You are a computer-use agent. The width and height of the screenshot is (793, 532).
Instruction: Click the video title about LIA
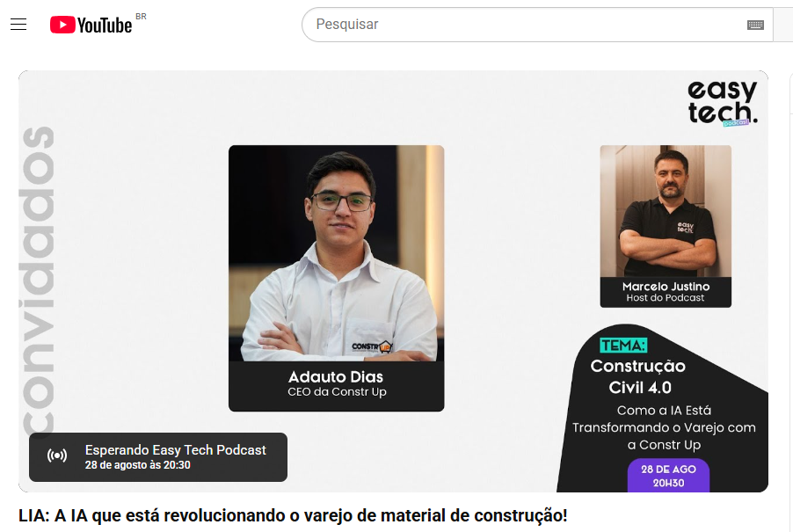(293, 516)
